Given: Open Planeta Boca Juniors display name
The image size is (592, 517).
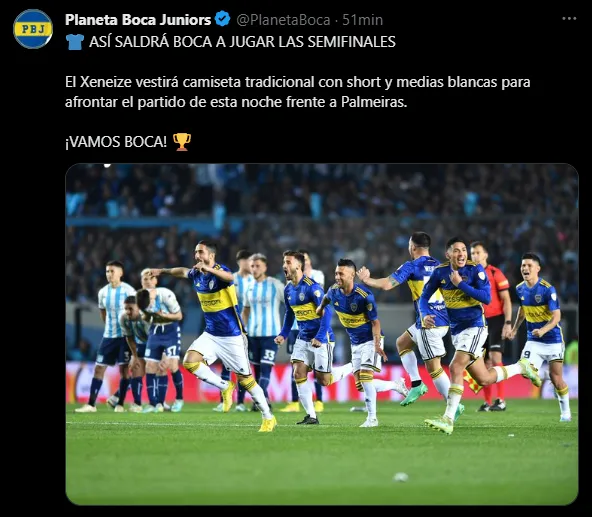Looking at the screenshot, I should click(138, 20).
